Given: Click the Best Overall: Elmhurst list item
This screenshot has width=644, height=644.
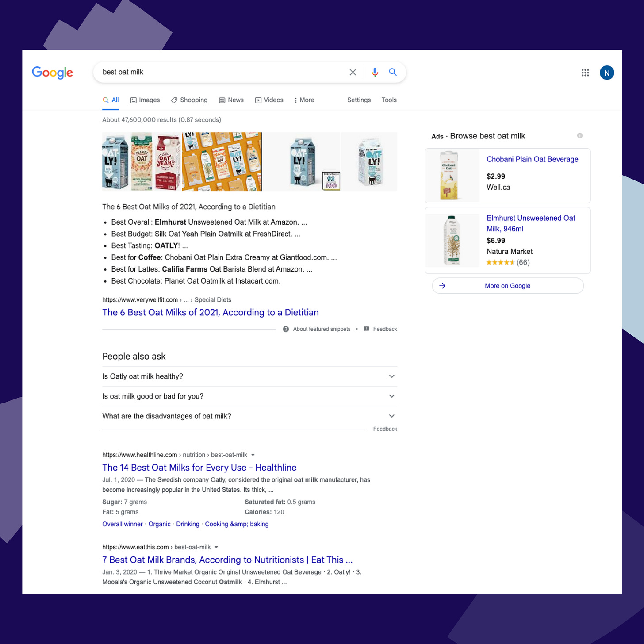Looking at the screenshot, I should tap(209, 222).
